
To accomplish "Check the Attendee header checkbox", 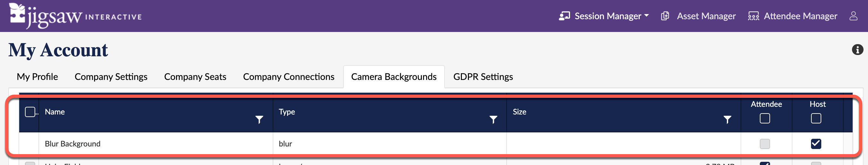I will [765, 119].
